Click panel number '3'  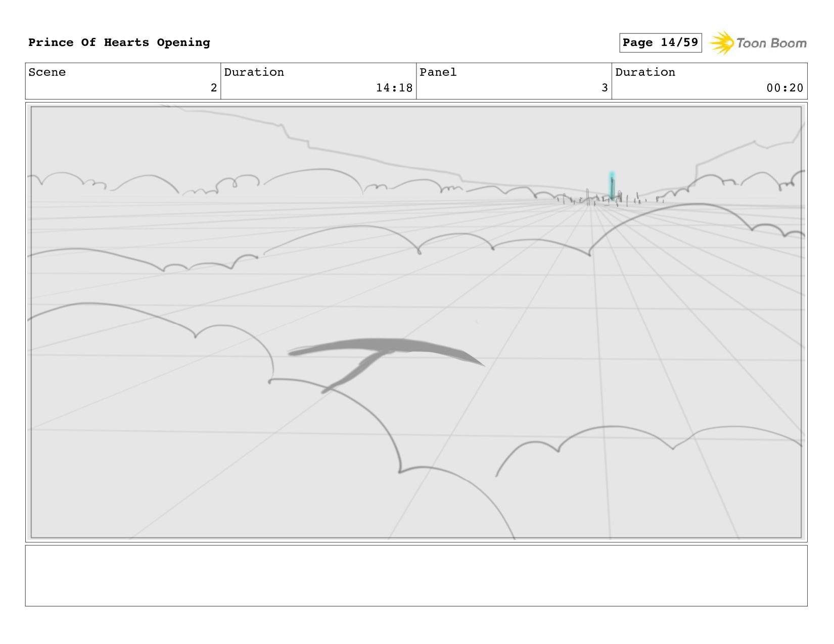pyautogui.click(x=605, y=88)
